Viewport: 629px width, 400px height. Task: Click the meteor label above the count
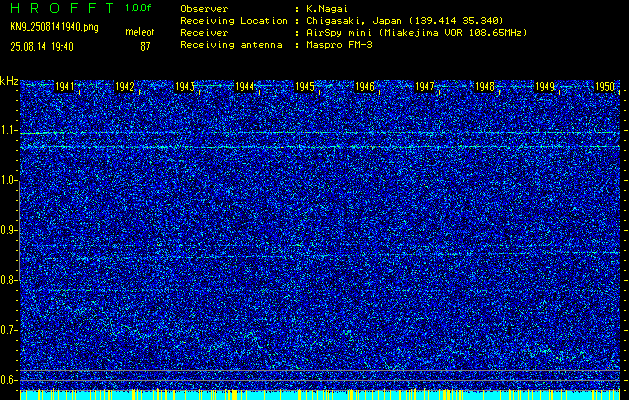click(x=139, y=32)
